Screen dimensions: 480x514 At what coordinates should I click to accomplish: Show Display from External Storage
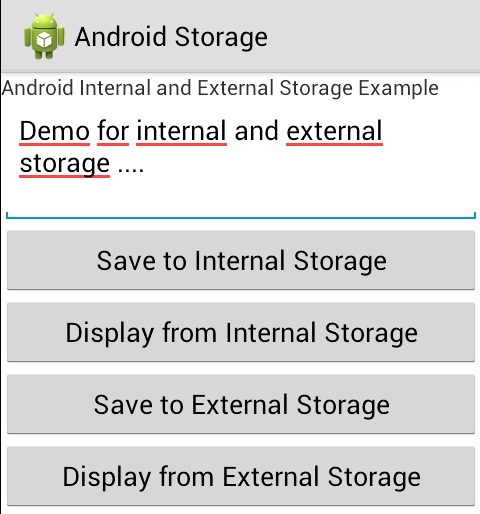click(241, 476)
